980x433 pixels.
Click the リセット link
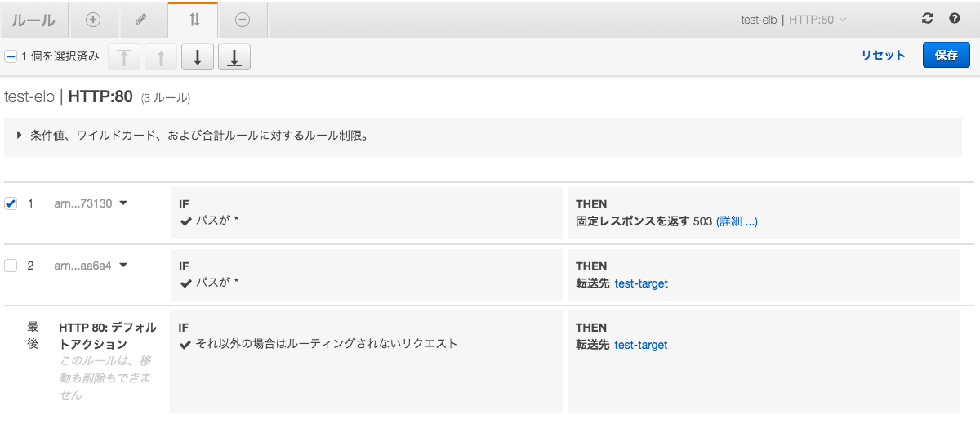884,56
